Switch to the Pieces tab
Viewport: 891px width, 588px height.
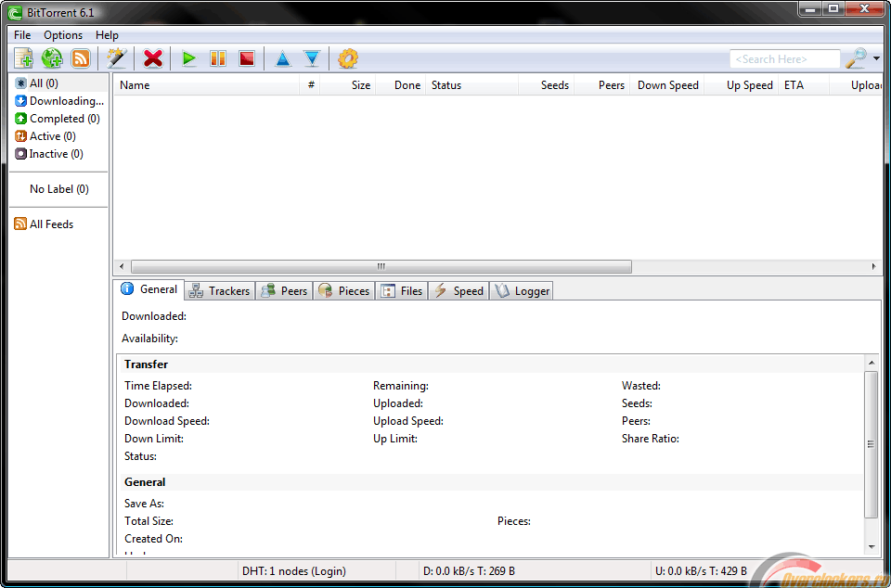pyautogui.click(x=343, y=291)
